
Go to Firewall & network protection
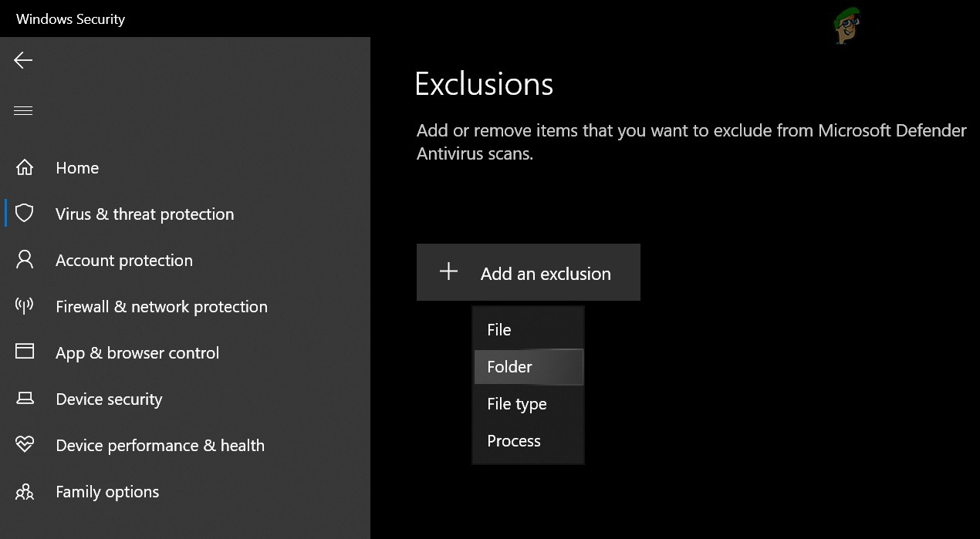point(161,307)
